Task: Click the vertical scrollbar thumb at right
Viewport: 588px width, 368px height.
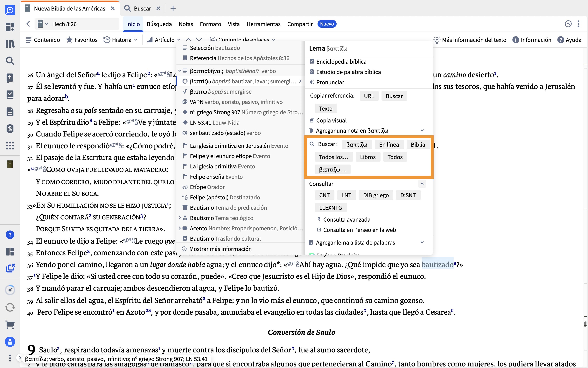Action: [585, 324]
